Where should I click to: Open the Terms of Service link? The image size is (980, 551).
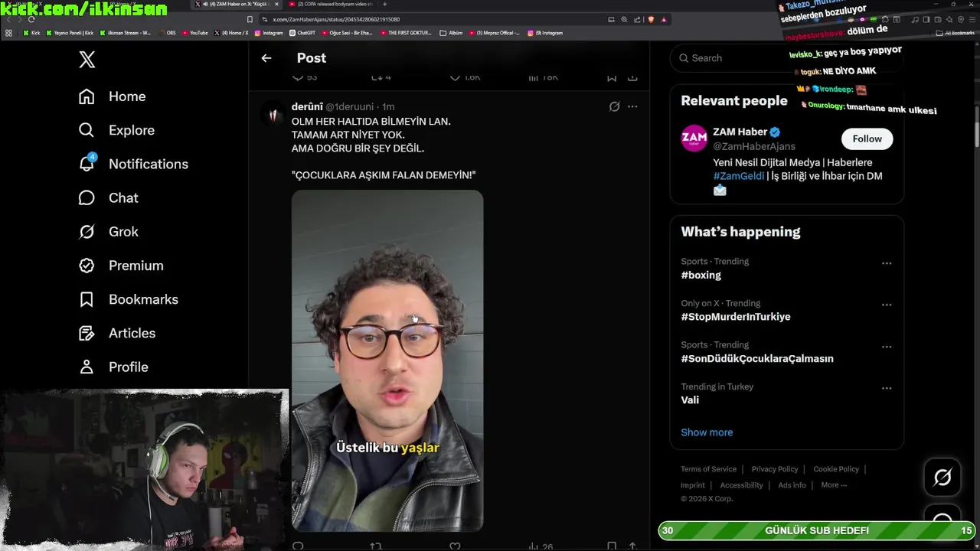(x=708, y=469)
